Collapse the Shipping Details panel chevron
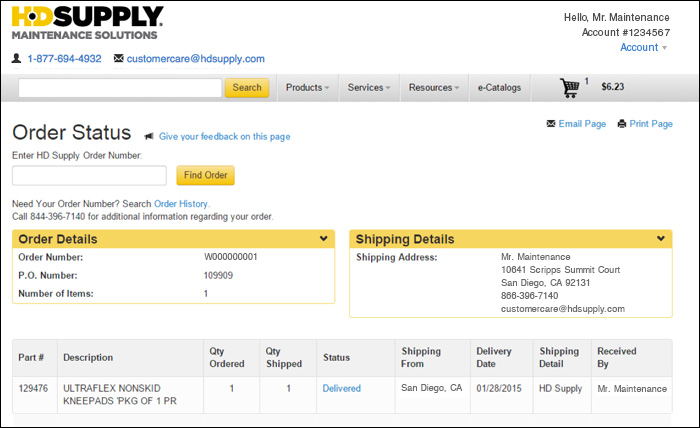Image resolution: width=700 pixels, height=428 pixels. [x=661, y=239]
